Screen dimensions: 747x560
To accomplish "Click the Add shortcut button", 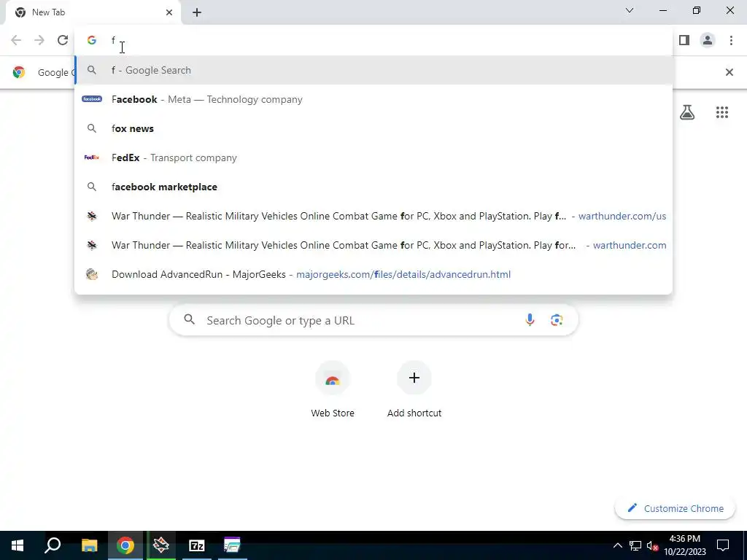I will click(x=414, y=390).
